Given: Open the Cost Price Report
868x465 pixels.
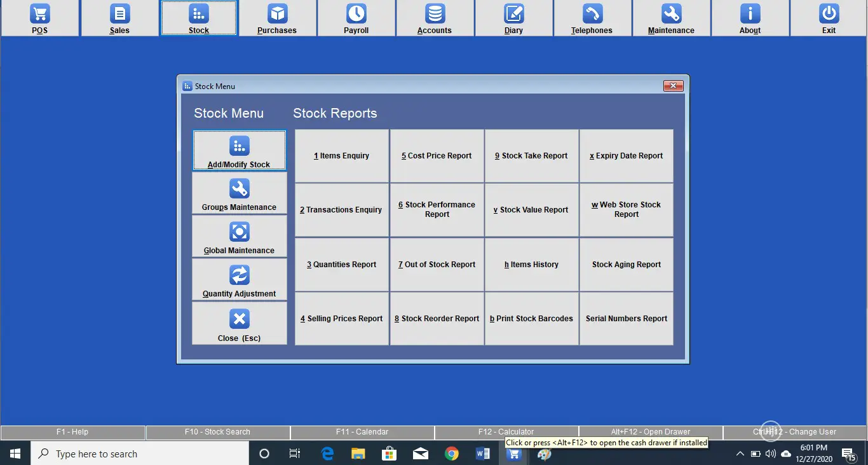Looking at the screenshot, I should click(437, 156).
